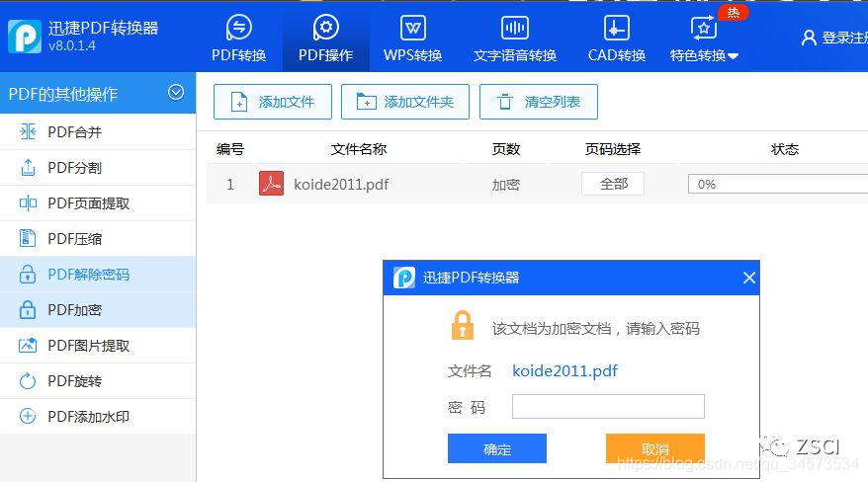
Task: Select the koide2011.pdf row in the list
Action: click(537, 184)
